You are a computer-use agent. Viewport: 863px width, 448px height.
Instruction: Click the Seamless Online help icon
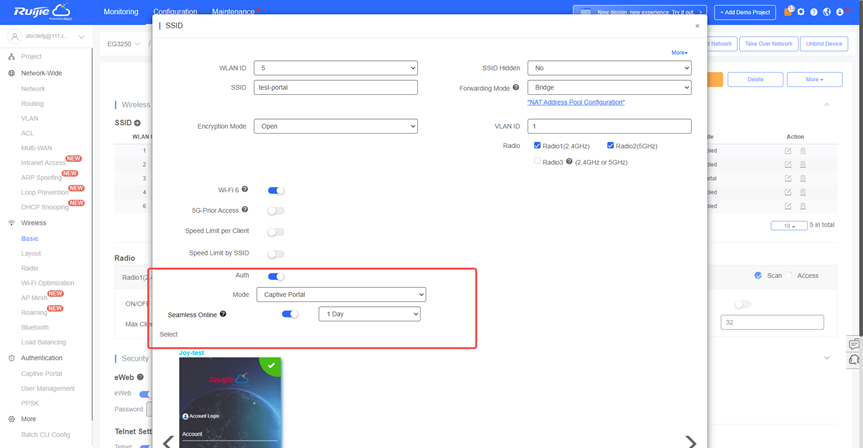click(x=223, y=314)
